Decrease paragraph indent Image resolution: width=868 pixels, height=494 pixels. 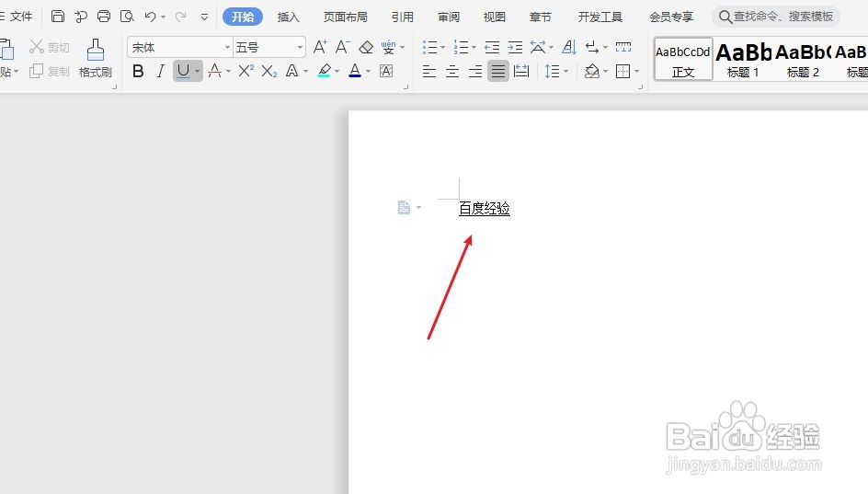492,47
